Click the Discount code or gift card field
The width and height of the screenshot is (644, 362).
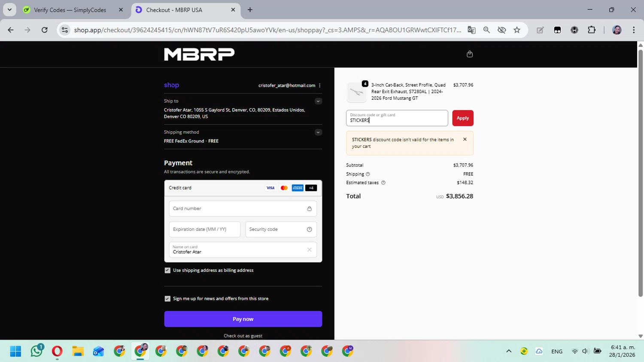(397, 118)
